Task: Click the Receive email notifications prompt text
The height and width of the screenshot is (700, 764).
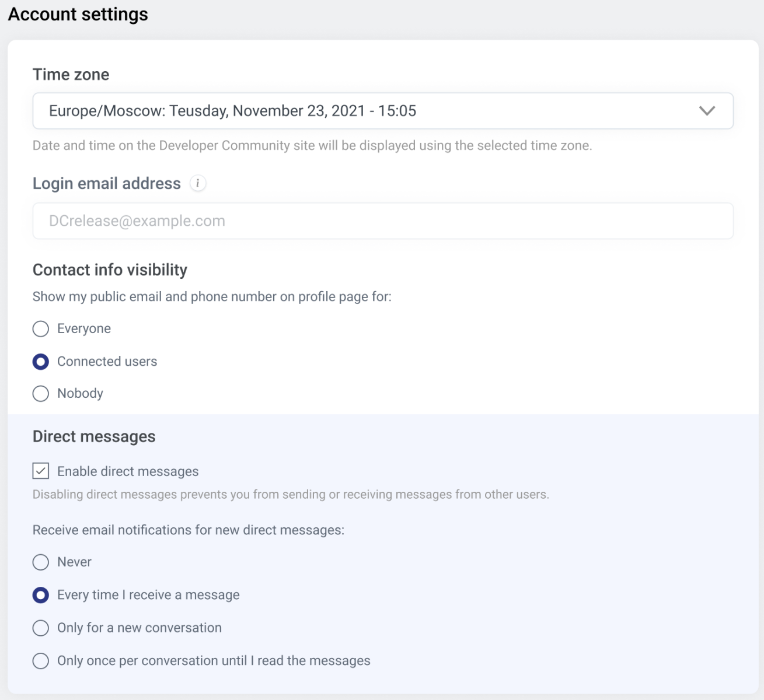Action: click(189, 530)
